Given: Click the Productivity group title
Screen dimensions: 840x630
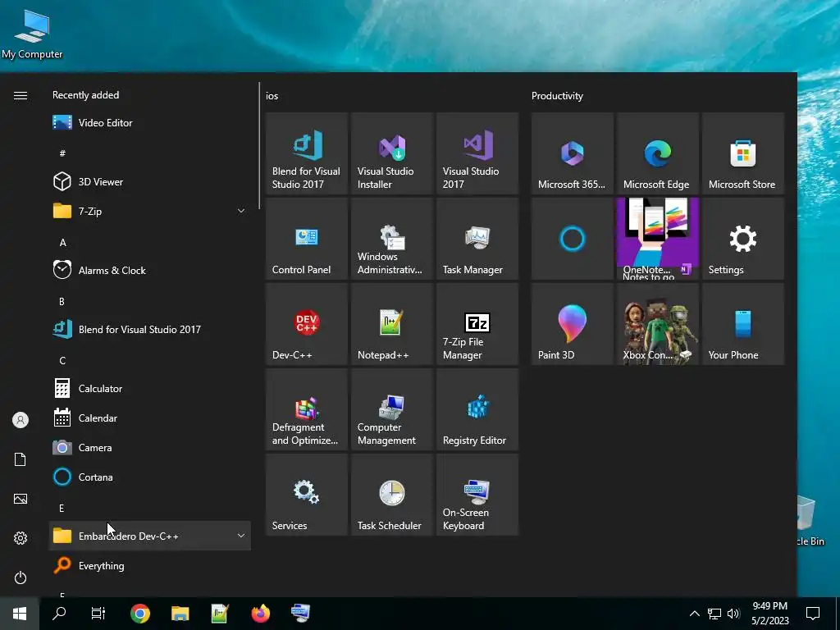Looking at the screenshot, I should point(557,96).
